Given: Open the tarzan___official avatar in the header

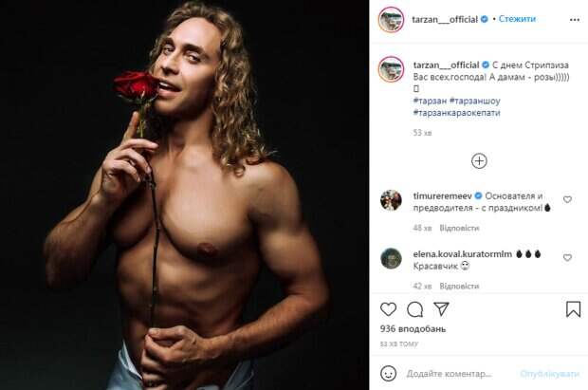Looking at the screenshot, I should point(392,19).
